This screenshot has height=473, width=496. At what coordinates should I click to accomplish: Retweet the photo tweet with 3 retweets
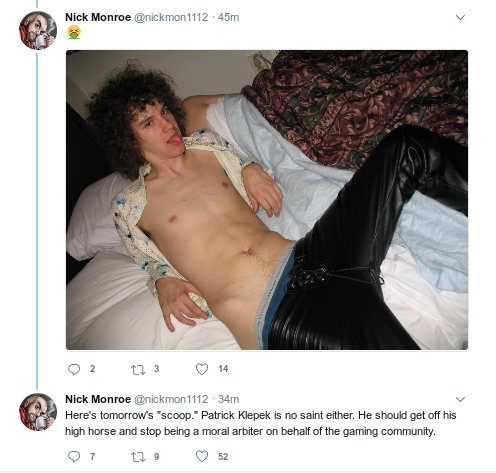point(138,370)
